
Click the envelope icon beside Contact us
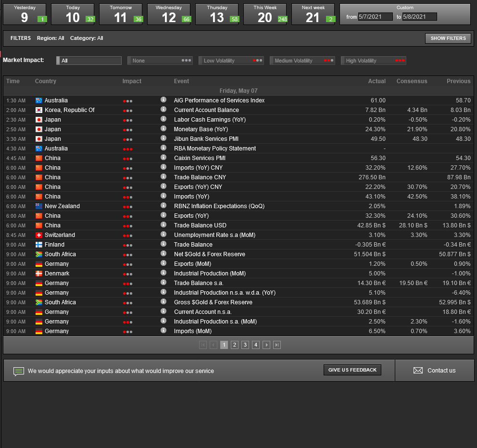pyautogui.click(x=418, y=371)
